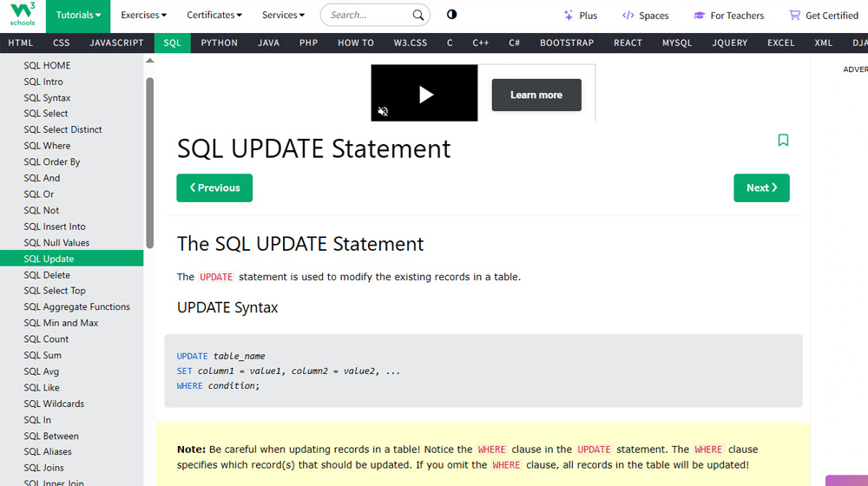Click the Spaces link text

(x=654, y=16)
